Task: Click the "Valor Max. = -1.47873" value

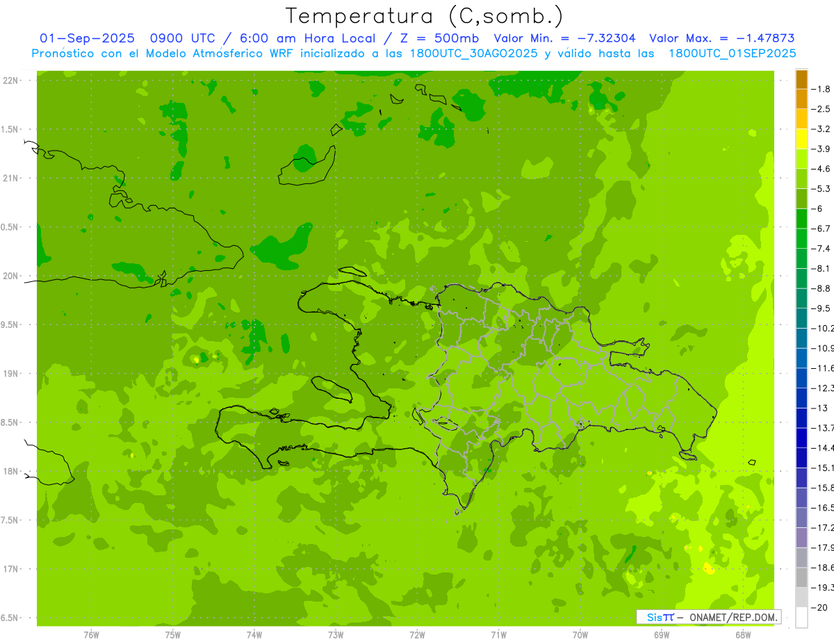Action: [x=721, y=38]
